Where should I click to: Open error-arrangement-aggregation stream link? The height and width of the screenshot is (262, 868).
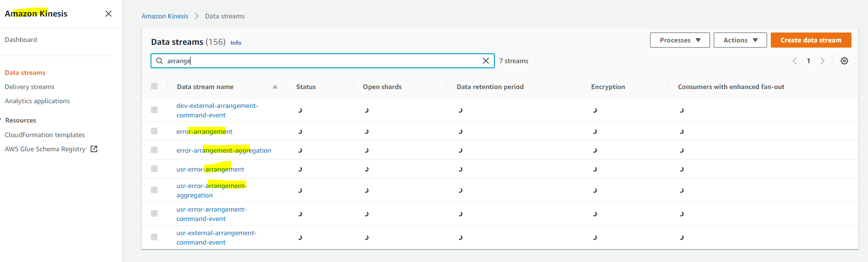224,150
